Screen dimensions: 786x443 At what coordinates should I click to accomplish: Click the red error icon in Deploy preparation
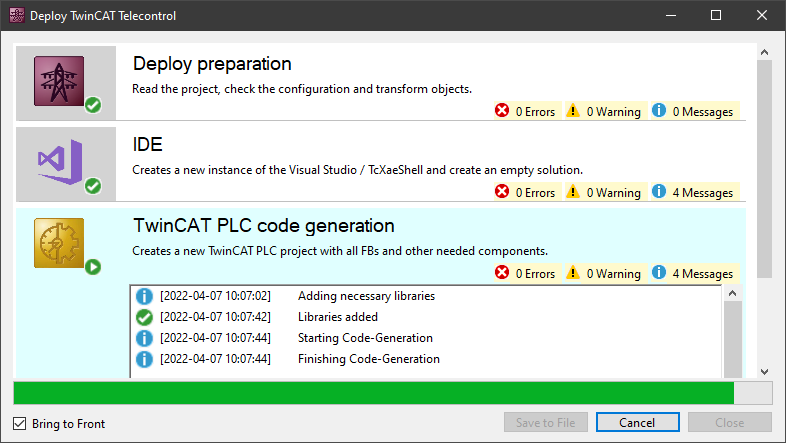click(x=502, y=111)
